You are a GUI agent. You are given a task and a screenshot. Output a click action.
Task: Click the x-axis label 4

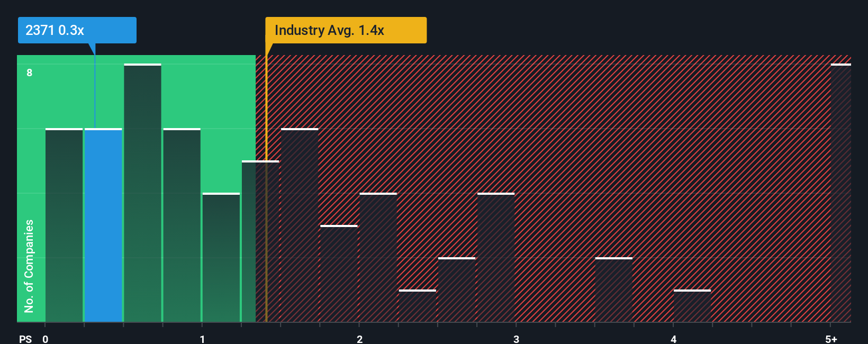(673, 339)
